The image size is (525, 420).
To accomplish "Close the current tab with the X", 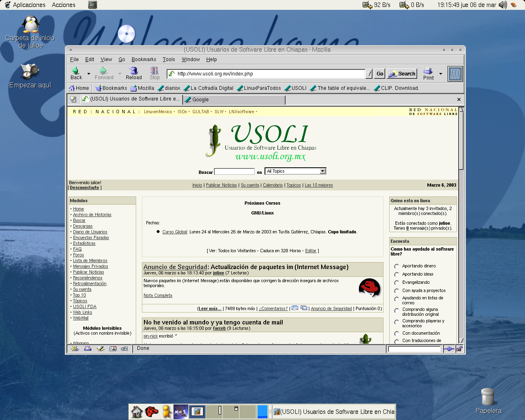I will (x=459, y=100).
